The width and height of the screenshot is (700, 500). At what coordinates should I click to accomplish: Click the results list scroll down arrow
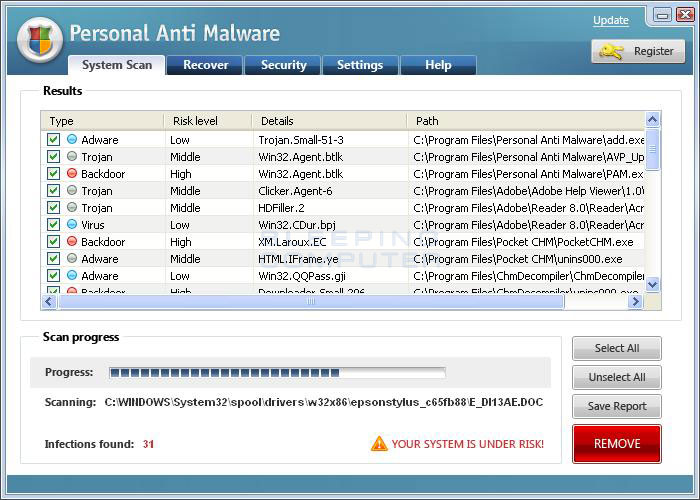click(x=652, y=284)
